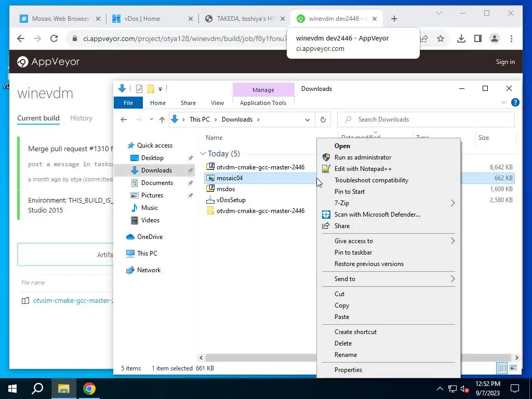532x399 pixels.
Task: Open the Explorer File tab
Action: [128, 103]
